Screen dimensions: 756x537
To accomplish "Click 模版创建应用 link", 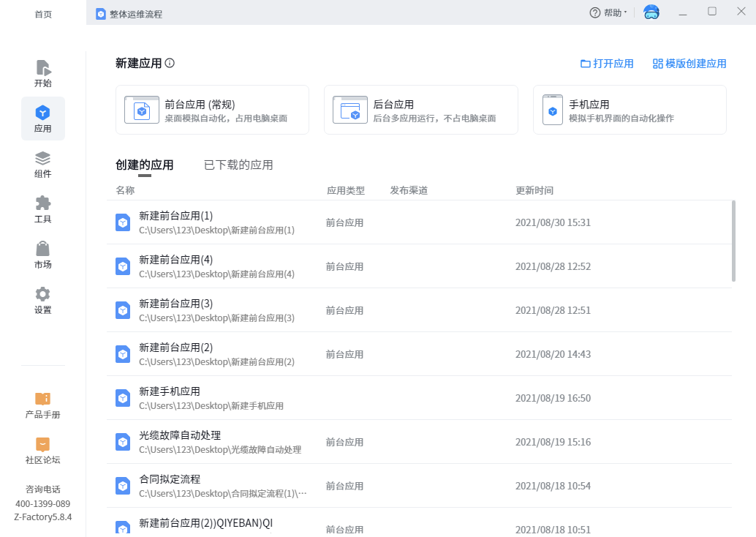I will pos(689,64).
